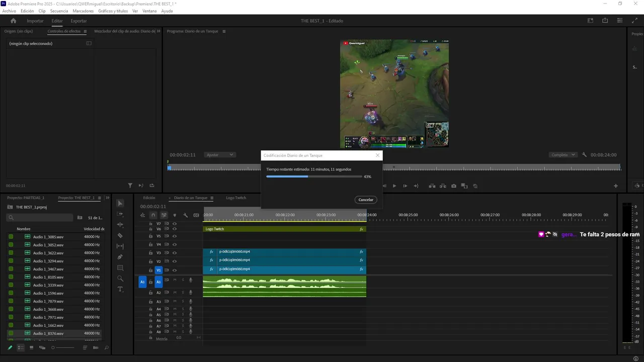Image resolution: width=644 pixels, height=362 pixels.
Task: Toggle track lock on V5
Action: [150, 236]
